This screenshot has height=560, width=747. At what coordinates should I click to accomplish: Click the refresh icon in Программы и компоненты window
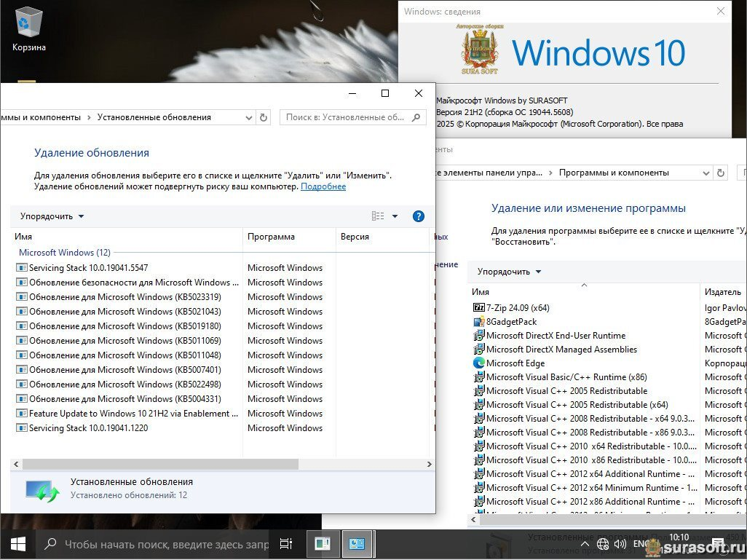(721, 173)
